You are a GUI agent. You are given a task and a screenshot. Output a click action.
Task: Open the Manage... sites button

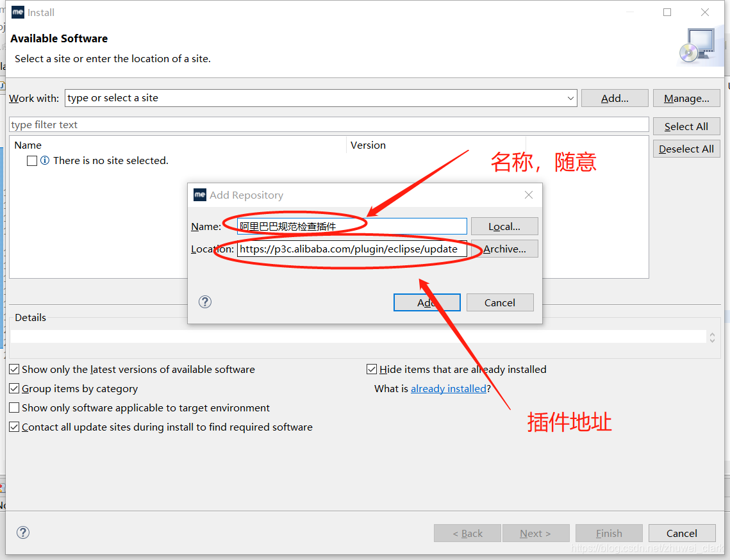[686, 98]
